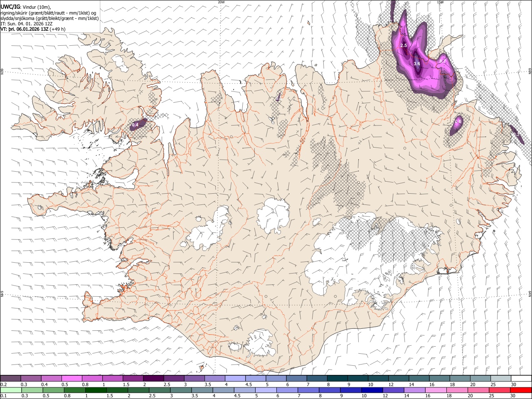Click the '30' number under the bottom legend row

point(513,396)
